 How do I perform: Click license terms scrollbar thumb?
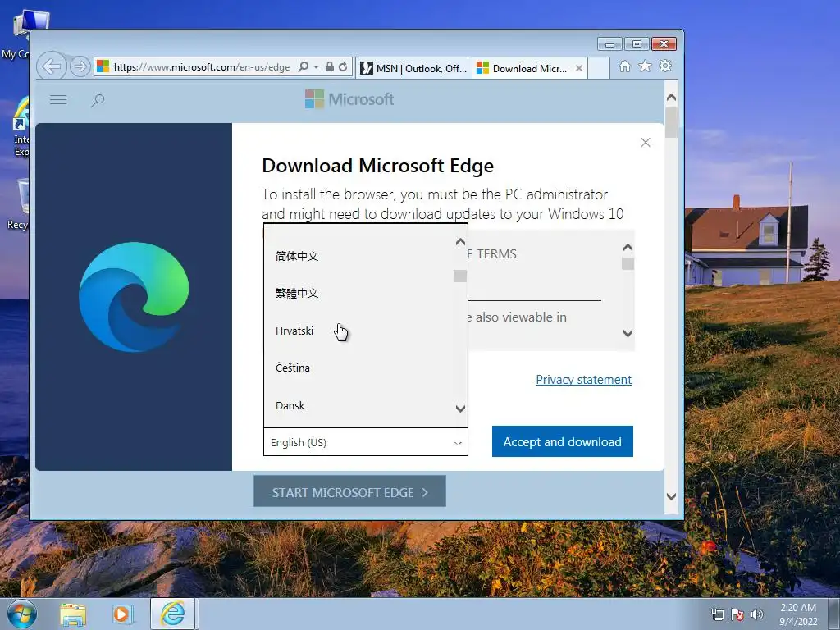628,263
